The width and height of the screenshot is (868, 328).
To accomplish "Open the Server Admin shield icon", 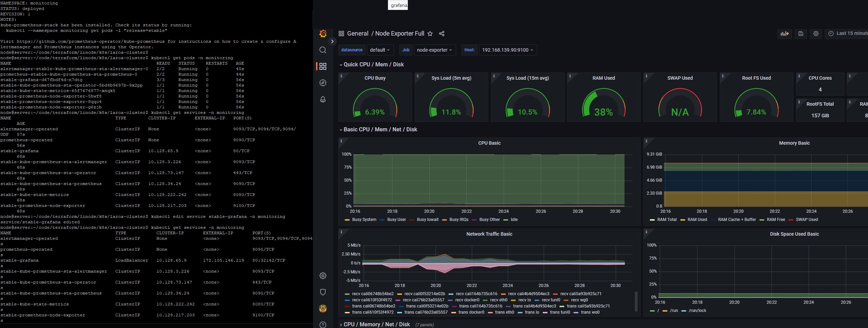I will point(323,292).
